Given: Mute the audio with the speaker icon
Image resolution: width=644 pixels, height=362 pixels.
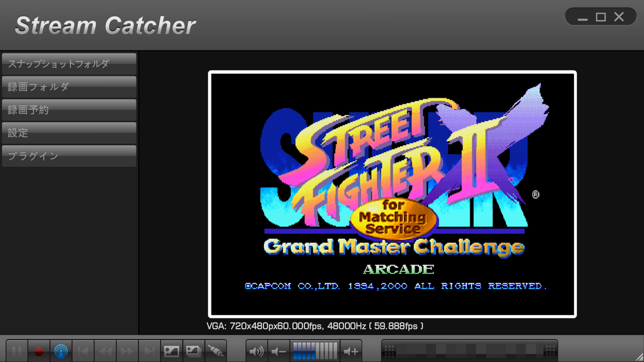Looking at the screenshot, I should click(x=256, y=350).
